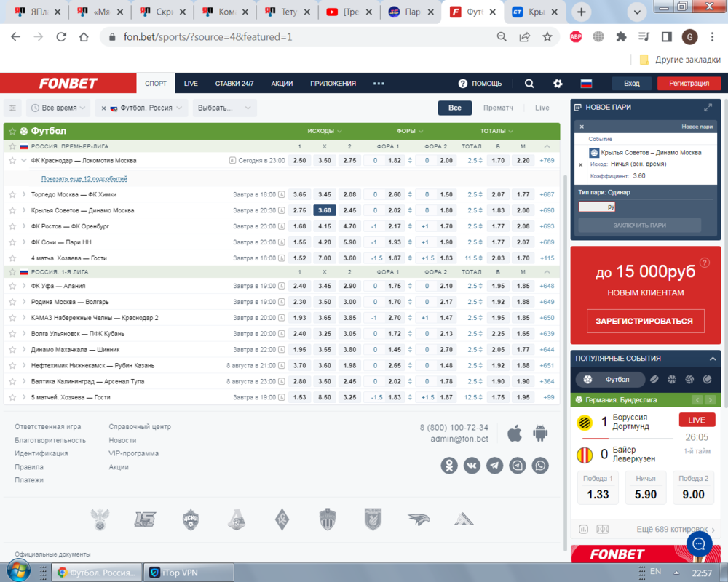
Task: Select the basketball icon in Популярные события
Action: point(672,379)
